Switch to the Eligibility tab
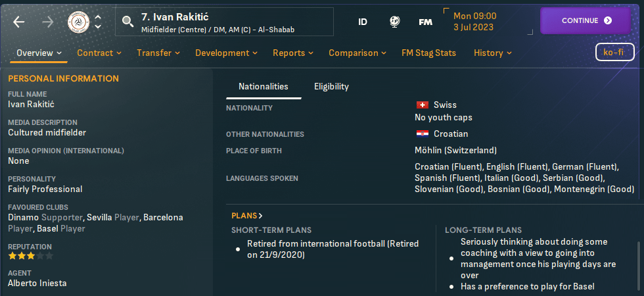The height and width of the screenshot is (296, 644). point(331,86)
